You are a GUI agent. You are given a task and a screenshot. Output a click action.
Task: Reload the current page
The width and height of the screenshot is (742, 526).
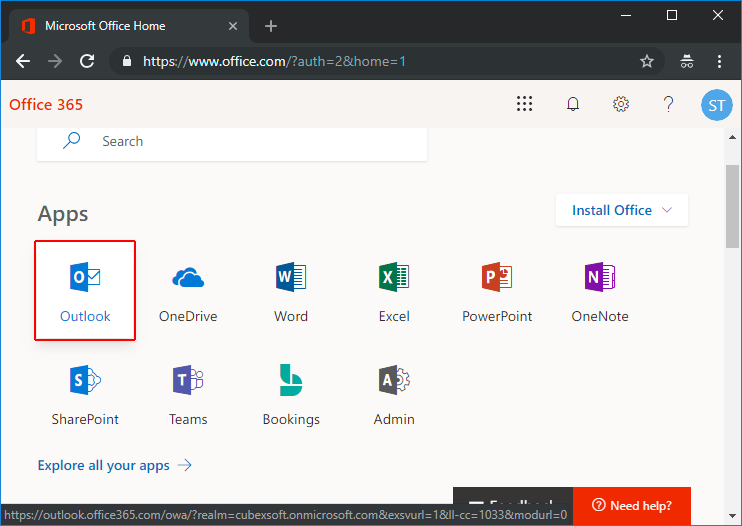click(x=87, y=61)
